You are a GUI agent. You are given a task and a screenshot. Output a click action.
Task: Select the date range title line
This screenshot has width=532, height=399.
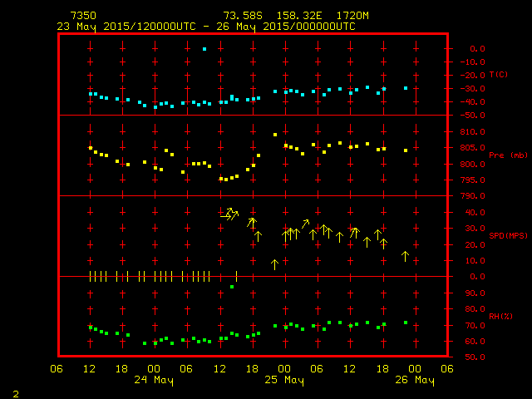(206, 27)
